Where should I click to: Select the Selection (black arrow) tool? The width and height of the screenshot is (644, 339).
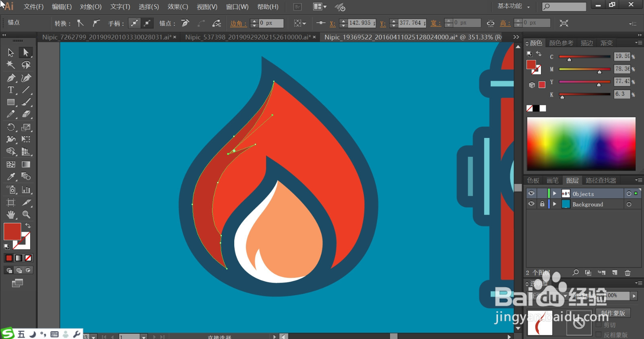pyautogui.click(x=11, y=52)
